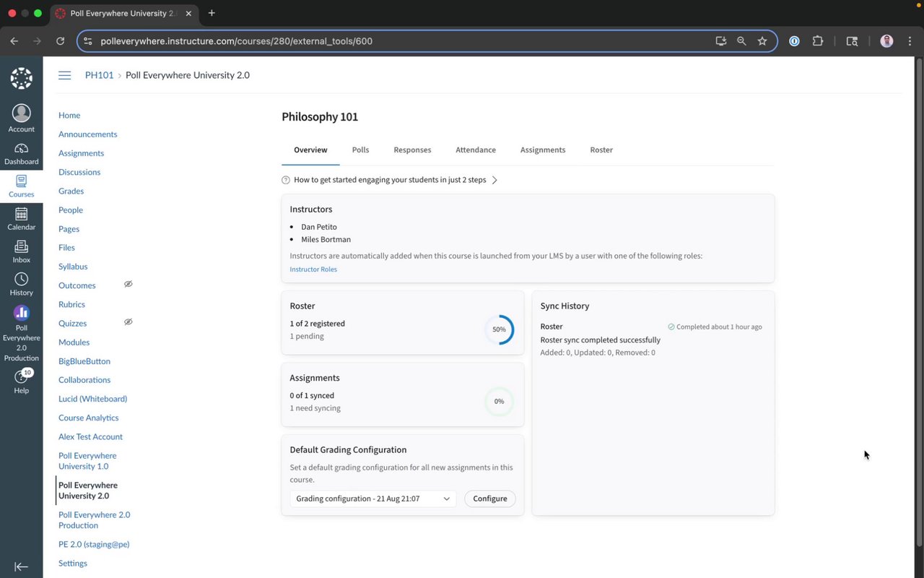Open History in global navigation
The width and height of the screenshot is (924, 578).
coord(21,285)
